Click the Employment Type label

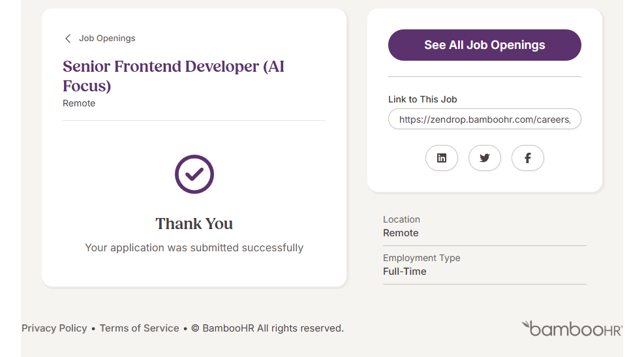click(x=422, y=258)
